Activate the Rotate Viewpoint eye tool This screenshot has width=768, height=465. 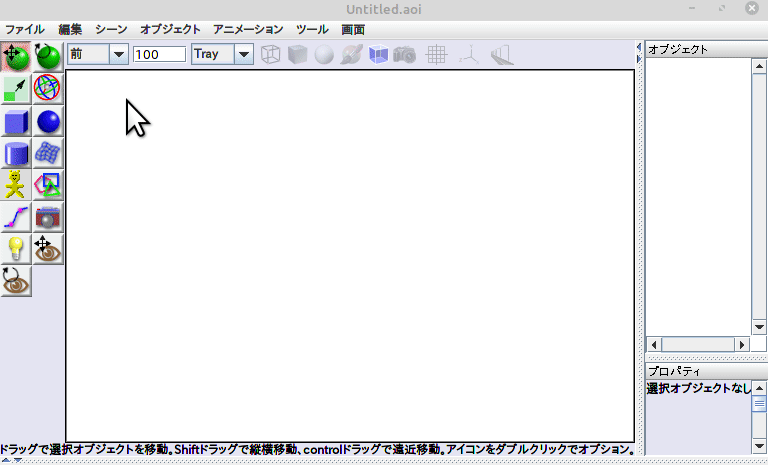coord(16,281)
